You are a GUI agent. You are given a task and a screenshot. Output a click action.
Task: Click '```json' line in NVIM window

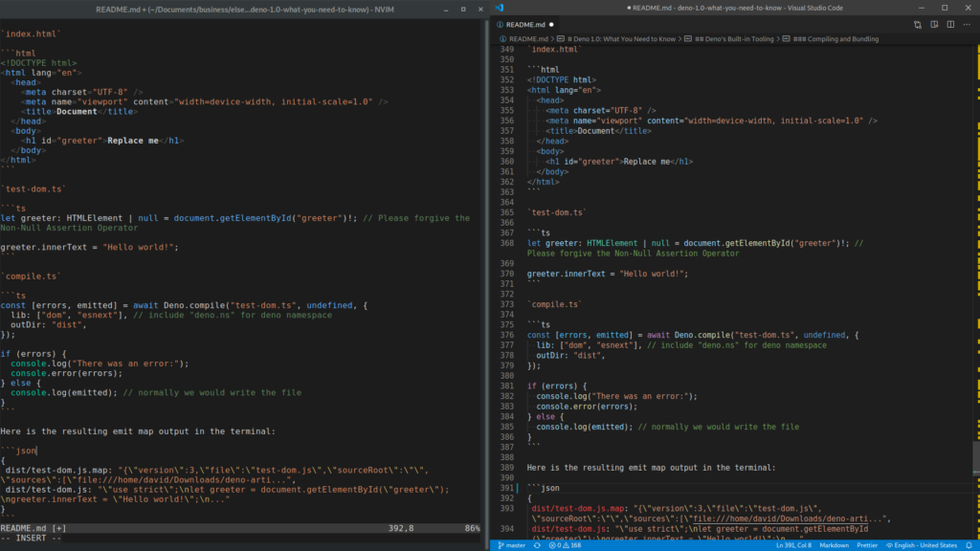coord(18,451)
